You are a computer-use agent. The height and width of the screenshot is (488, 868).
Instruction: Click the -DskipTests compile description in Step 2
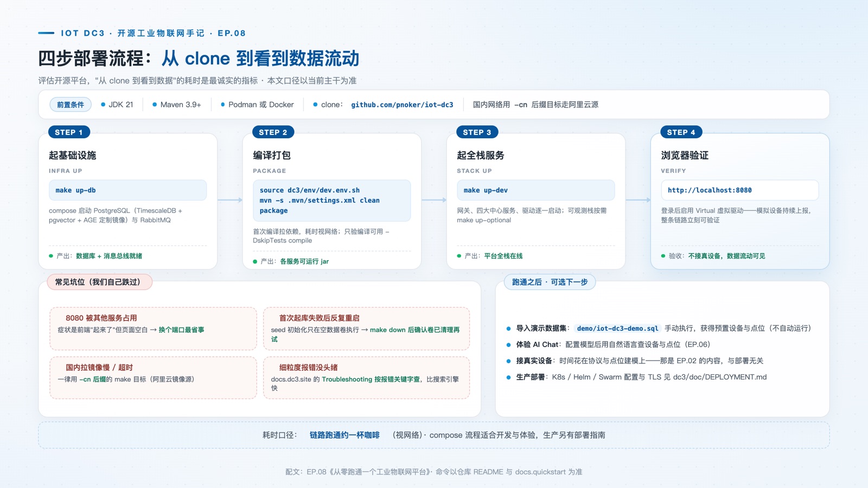321,236
